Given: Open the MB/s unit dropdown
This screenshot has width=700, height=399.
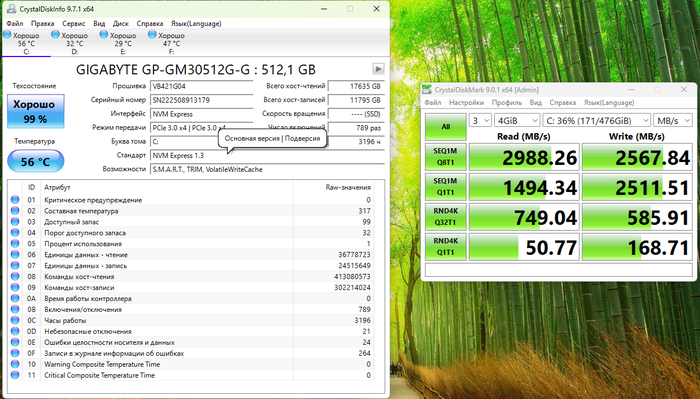Looking at the screenshot, I should pyautogui.click(x=672, y=121).
